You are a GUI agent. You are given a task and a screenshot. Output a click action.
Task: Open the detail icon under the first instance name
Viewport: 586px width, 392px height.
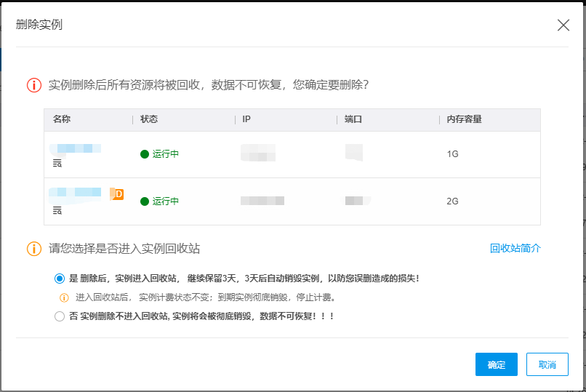click(57, 164)
